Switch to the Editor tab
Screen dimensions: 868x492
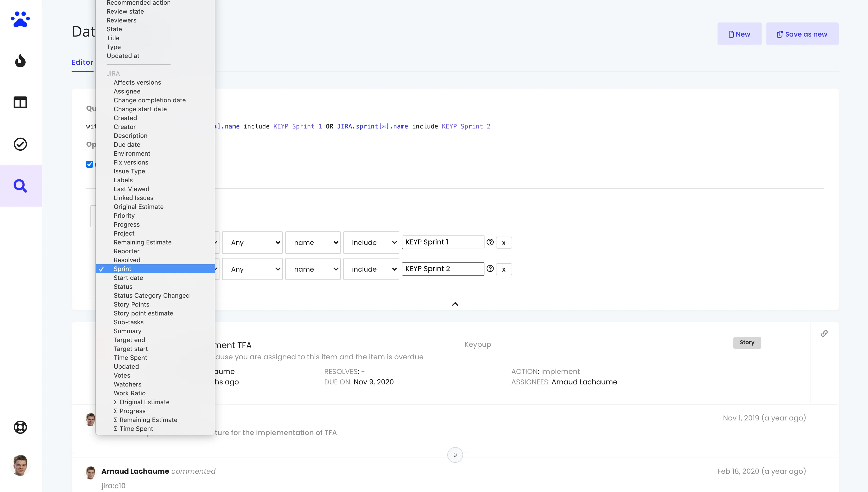tap(82, 62)
